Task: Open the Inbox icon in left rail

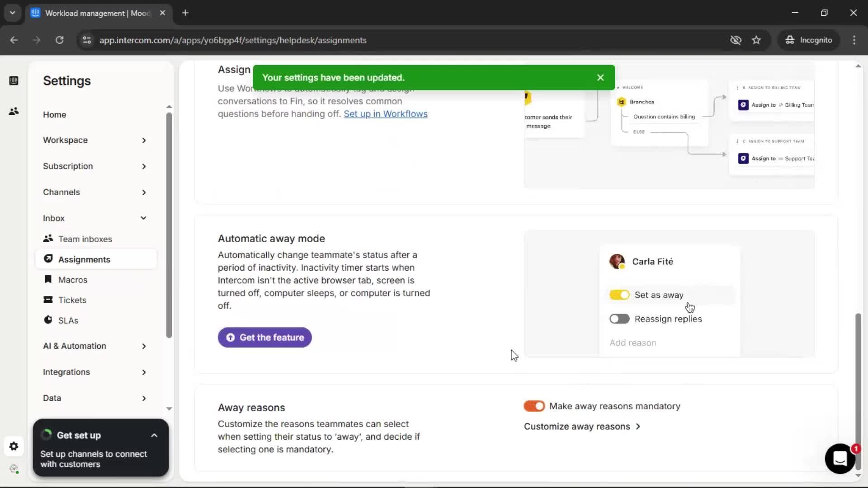Action: [14, 81]
